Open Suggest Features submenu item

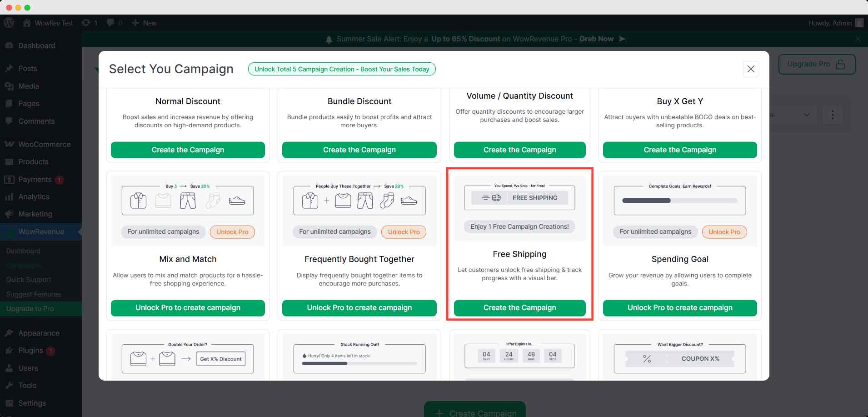[x=33, y=294]
